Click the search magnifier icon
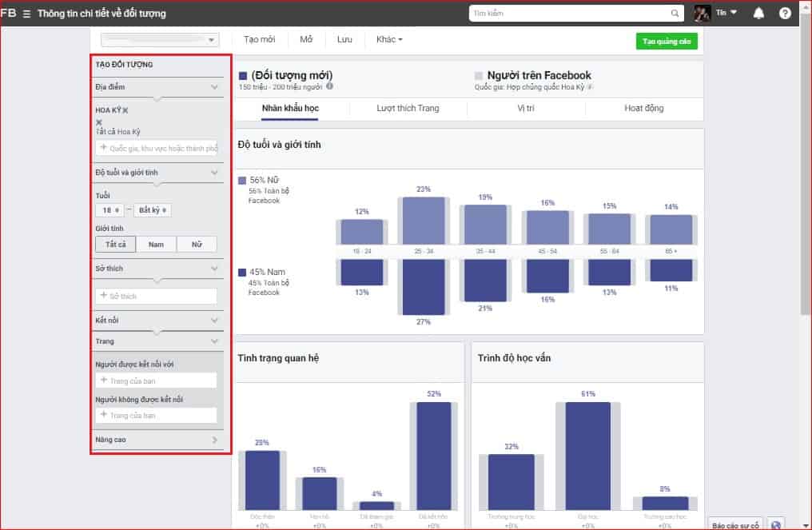Image resolution: width=812 pixels, height=530 pixels. tap(675, 14)
